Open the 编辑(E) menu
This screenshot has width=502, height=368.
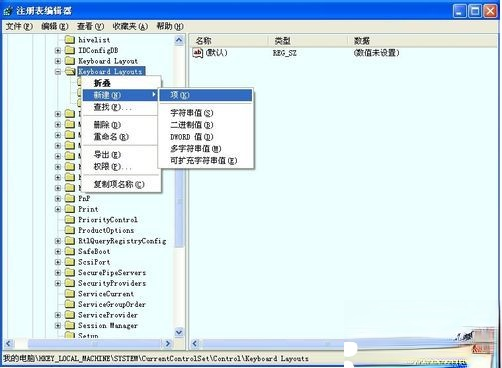tap(55, 26)
